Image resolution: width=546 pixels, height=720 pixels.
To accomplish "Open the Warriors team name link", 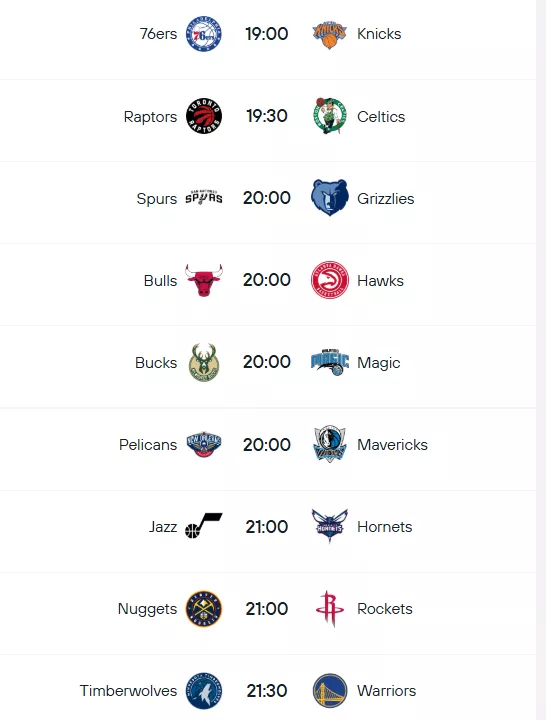I will click(x=387, y=691).
